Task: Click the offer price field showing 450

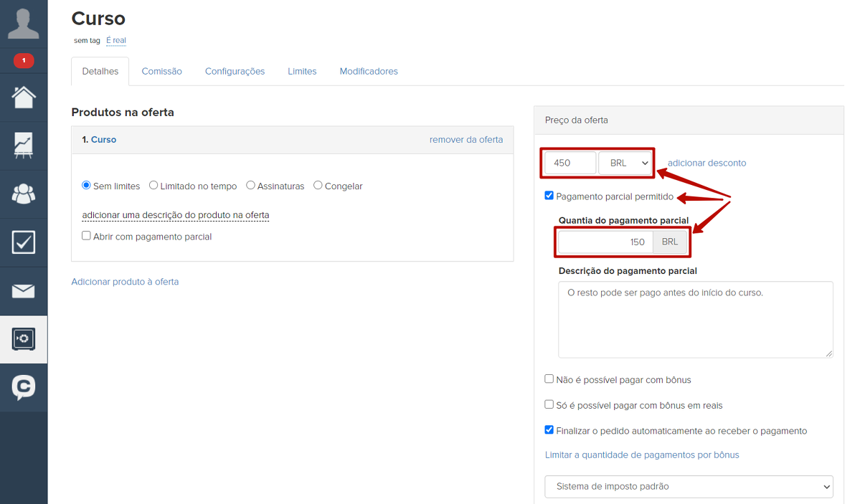Action: pos(570,163)
